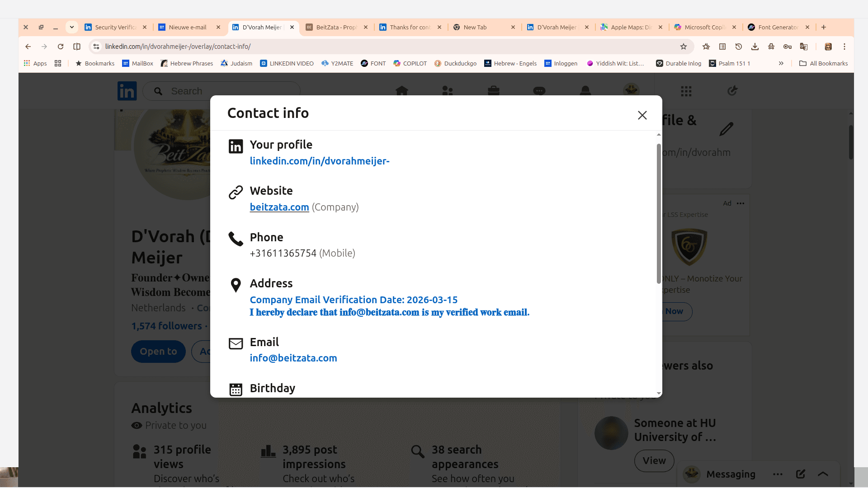Open the tab search dropdown arrow
868x488 pixels.
point(72,27)
